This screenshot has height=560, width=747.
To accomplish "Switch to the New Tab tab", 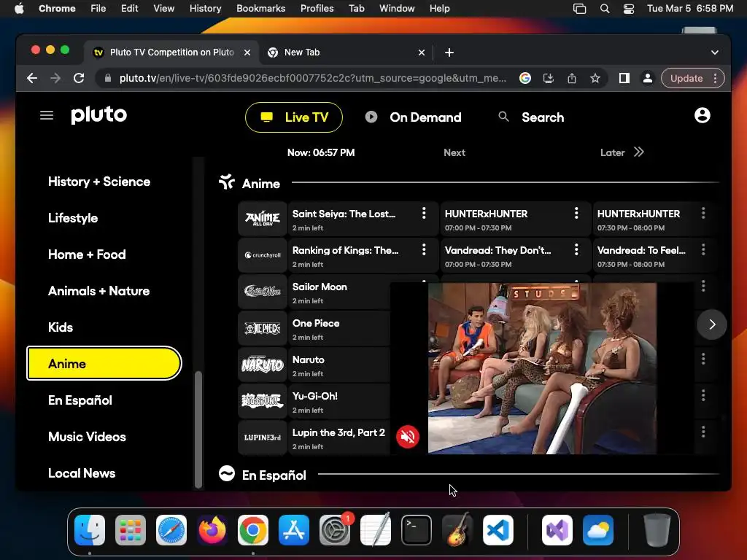I will 345,52.
